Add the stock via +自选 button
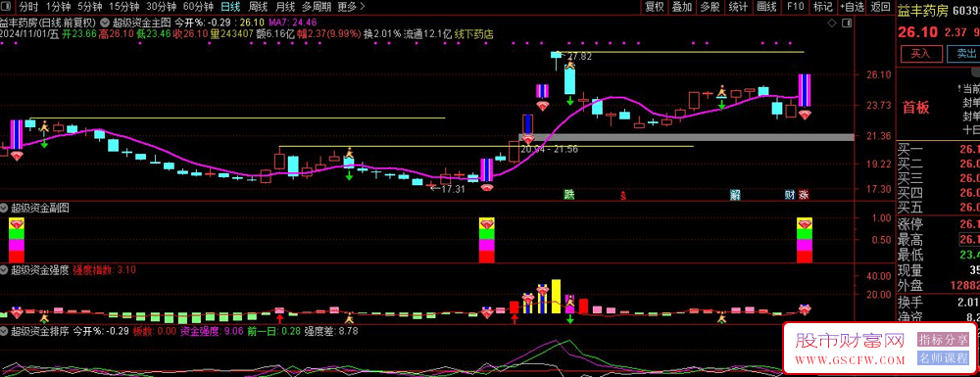 (x=853, y=7)
